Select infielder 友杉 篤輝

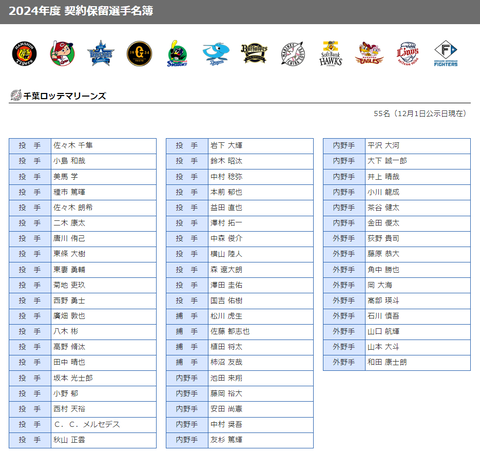[227, 440]
